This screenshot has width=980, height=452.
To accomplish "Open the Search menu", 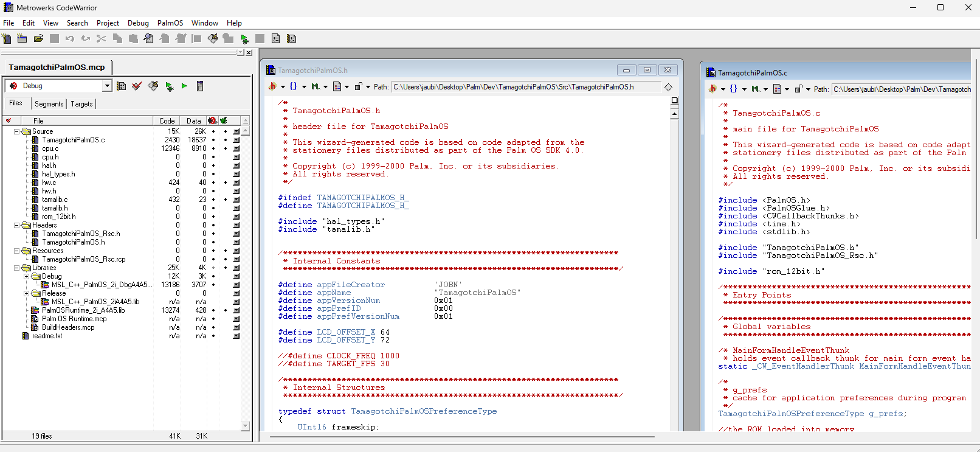I will [x=77, y=23].
